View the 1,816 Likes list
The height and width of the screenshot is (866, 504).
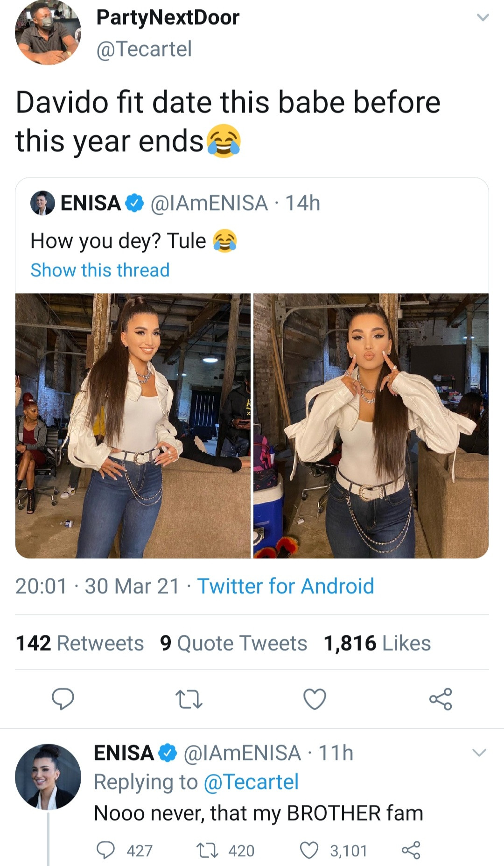click(x=377, y=643)
